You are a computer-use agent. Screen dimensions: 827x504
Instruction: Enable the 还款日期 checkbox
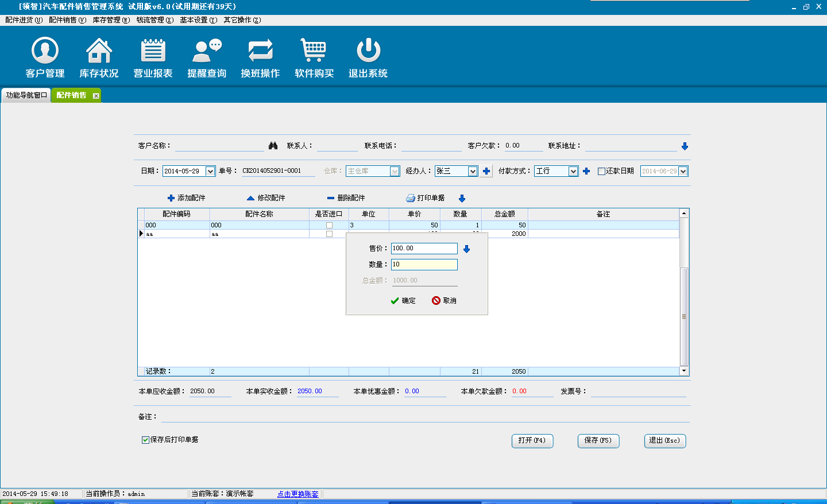pos(602,171)
